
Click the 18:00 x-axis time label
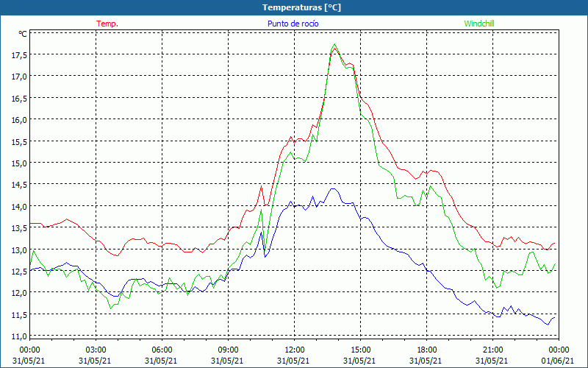426,350
